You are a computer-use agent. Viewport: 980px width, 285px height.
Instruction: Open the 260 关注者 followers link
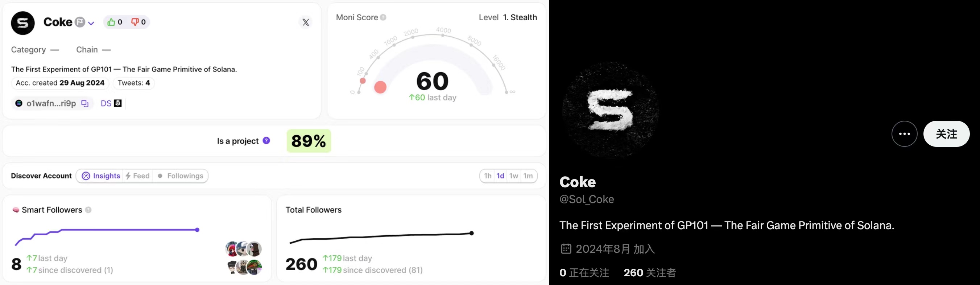coord(650,273)
